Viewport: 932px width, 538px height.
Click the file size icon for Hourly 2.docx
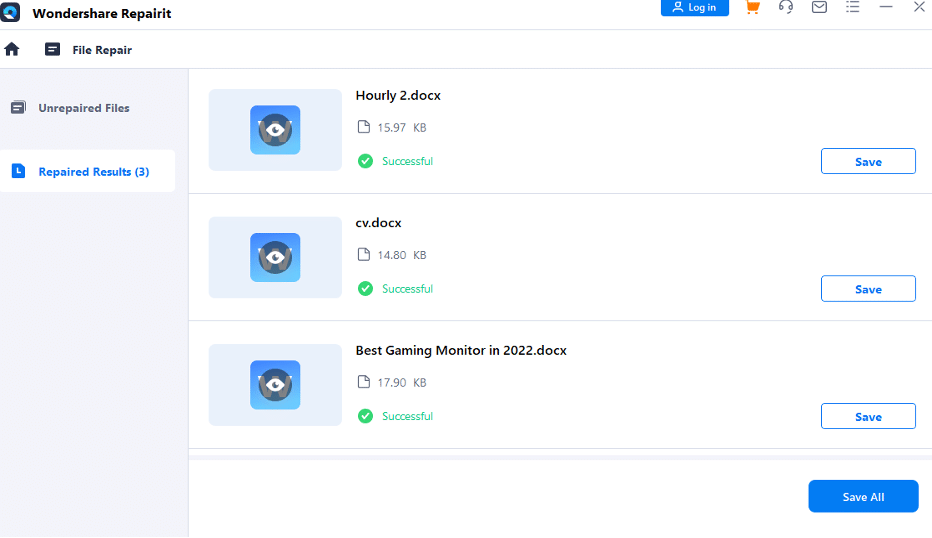click(364, 127)
